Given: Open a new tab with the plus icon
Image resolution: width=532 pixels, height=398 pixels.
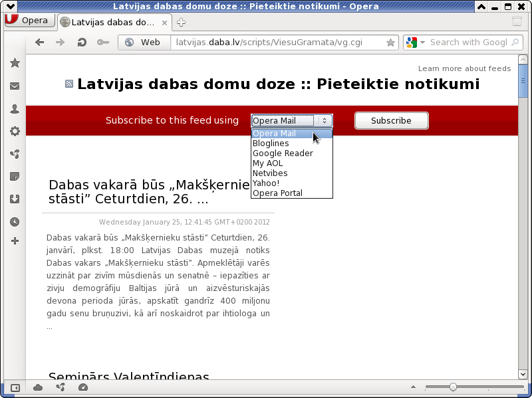Looking at the screenshot, I should [181, 23].
